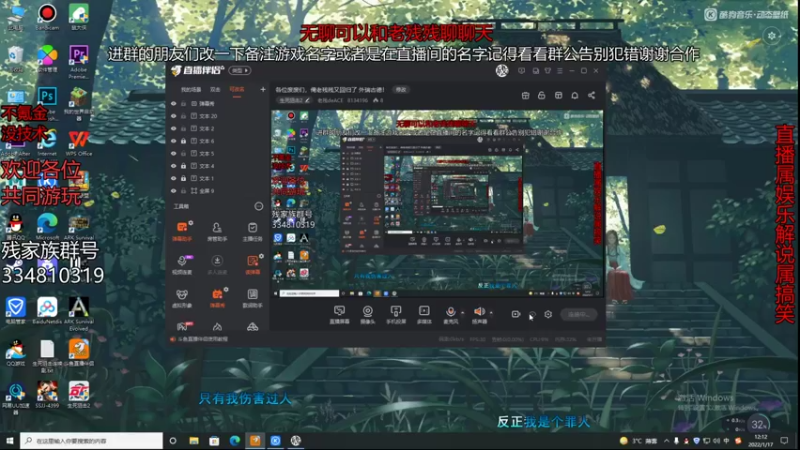Viewport: 800px width, 450px height.
Task: Open 歌词助手 tool in toolbox
Action: click(x=252, y=298)
